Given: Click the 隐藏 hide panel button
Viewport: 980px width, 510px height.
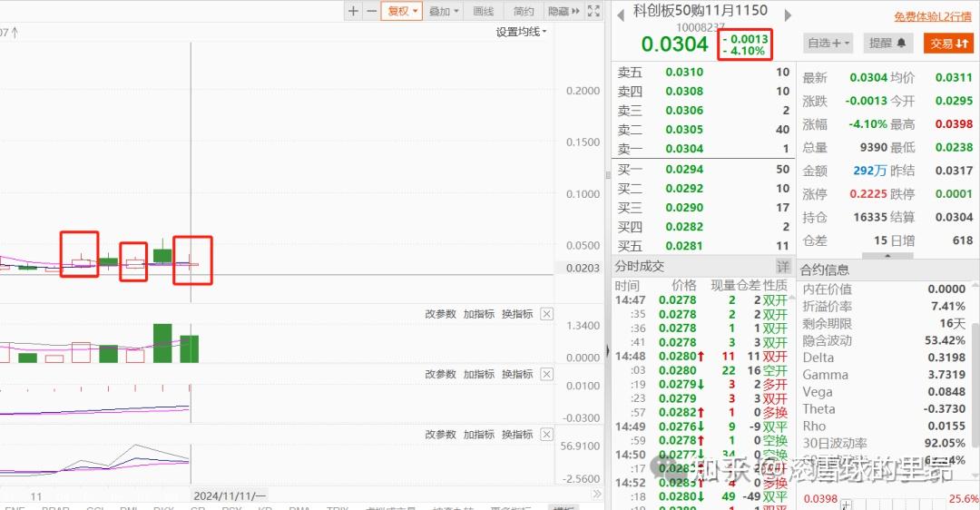Looking at the screenshot, I should (x=563, y=11).
